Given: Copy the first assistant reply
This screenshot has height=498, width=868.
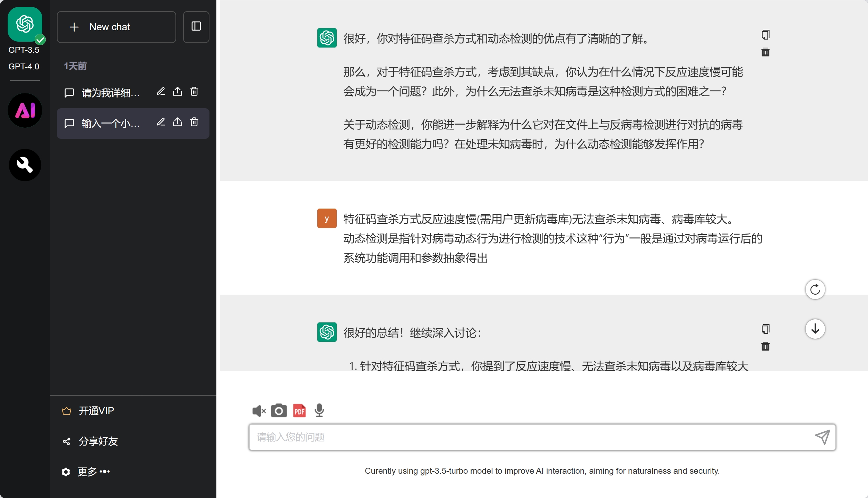Looking at the screenshot, I should coord(765,35).
